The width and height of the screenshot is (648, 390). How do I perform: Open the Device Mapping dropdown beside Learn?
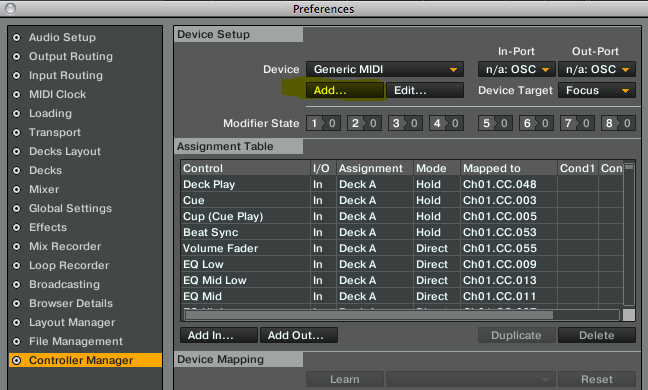click(470, 379)
